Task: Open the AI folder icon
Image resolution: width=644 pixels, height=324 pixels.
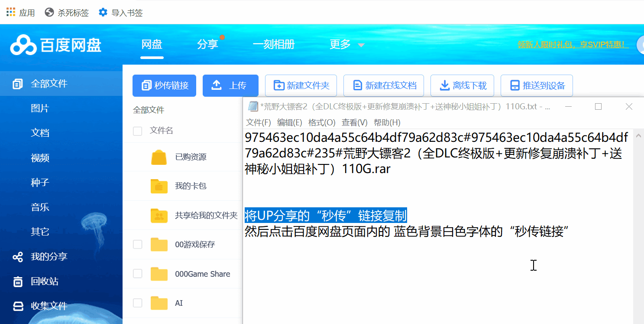Action: pos(159,303)
